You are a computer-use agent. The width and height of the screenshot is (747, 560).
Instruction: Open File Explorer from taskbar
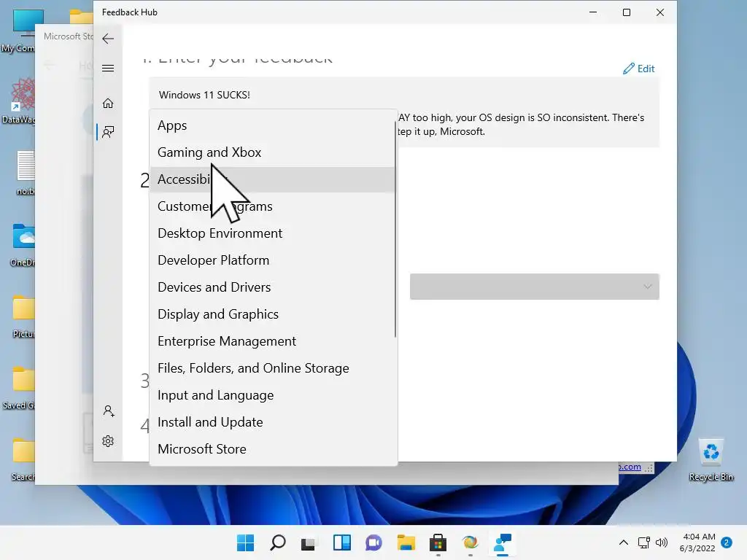point(406,542)
